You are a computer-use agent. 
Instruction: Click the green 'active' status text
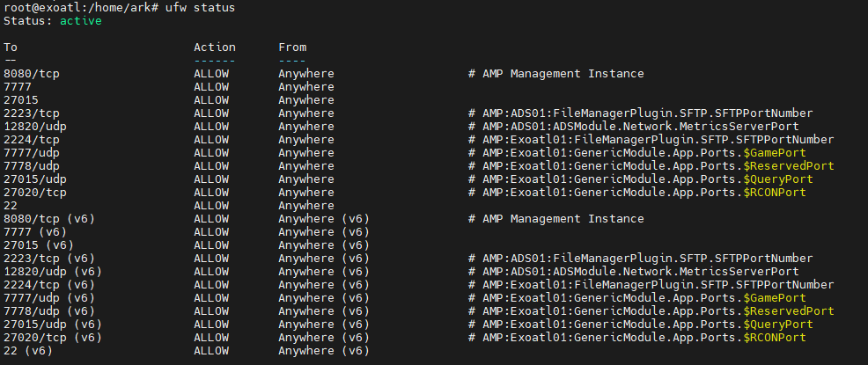pos(81,21)
